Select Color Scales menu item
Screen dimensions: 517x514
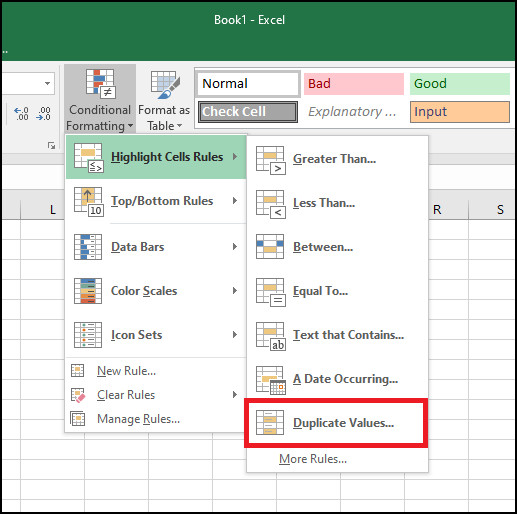click(x=156, y=291)
